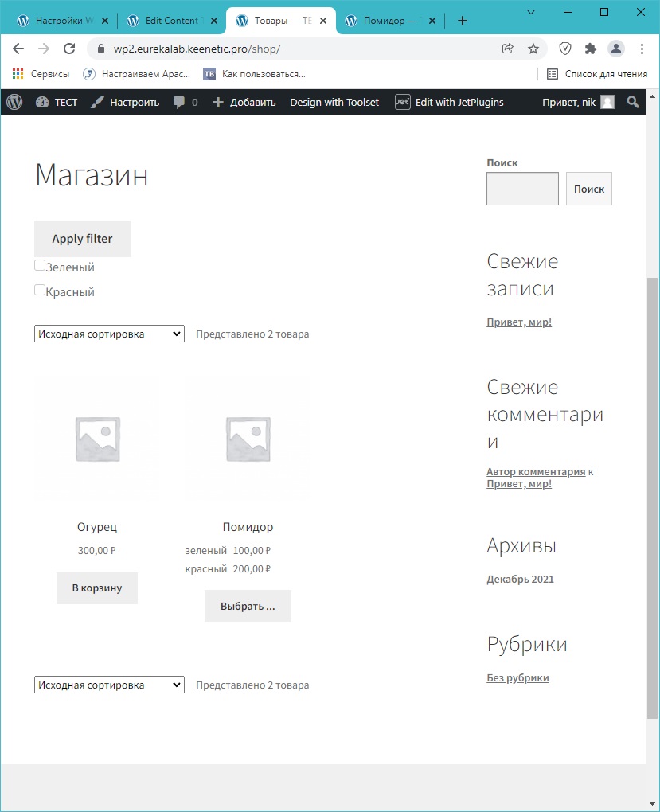This screenshot has width=660, height=812.
Task: Check the Красный filter checkbox
Action: click(x=40, y=291)
